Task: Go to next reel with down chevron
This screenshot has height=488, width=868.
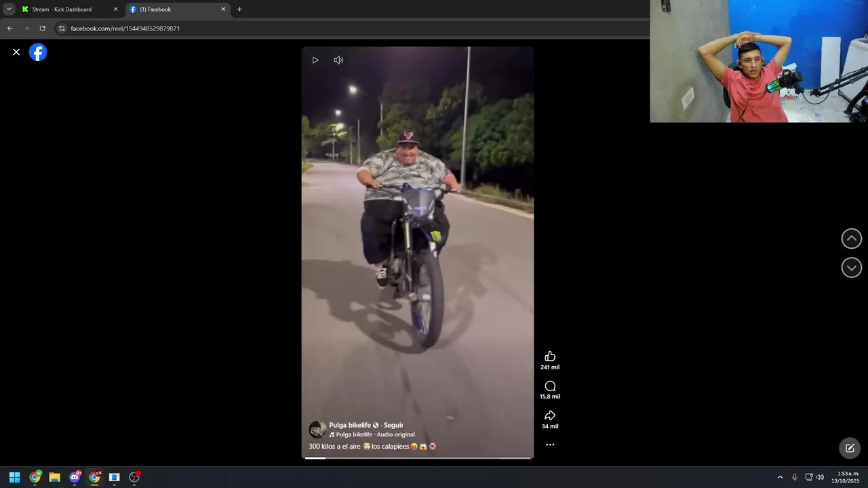Action: [x=852, y=268]
